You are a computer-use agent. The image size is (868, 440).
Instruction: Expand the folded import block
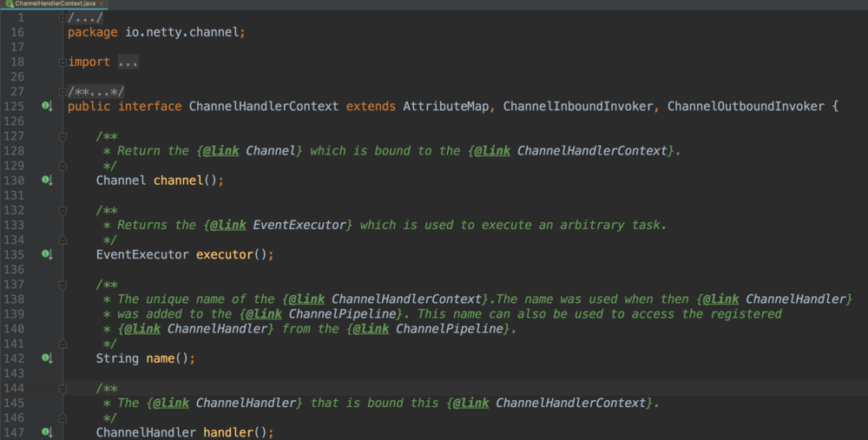click(x=62, y=62)
